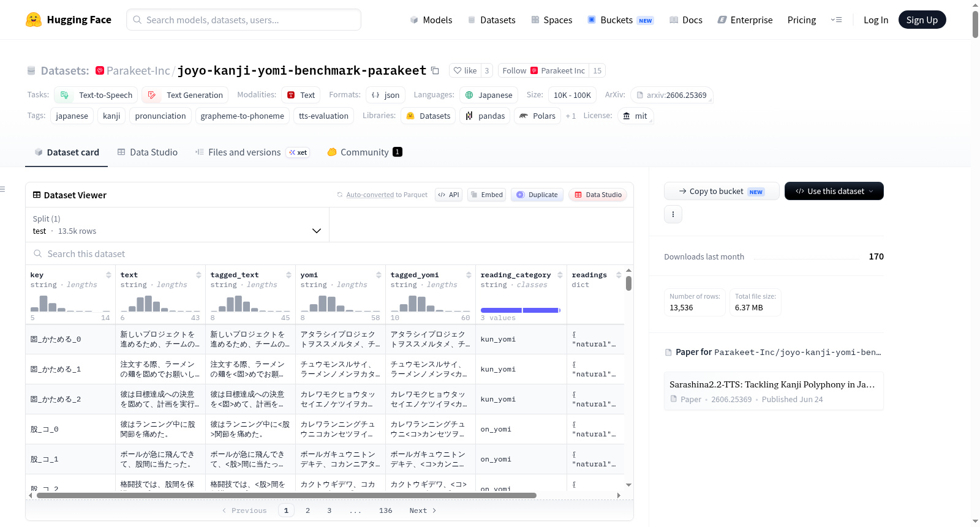Switch to the Dataset card tab
980x527 pixels.
(67, 152)
